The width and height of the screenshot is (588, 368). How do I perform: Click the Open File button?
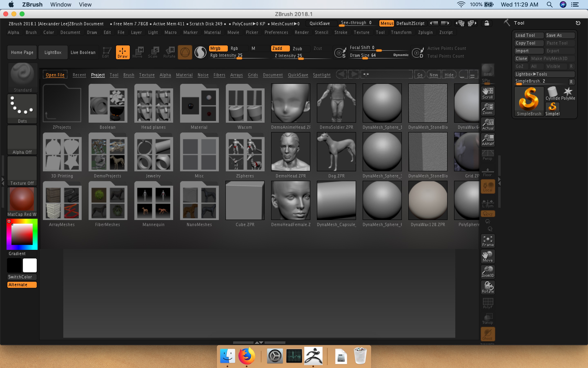(x=55, y=75)
